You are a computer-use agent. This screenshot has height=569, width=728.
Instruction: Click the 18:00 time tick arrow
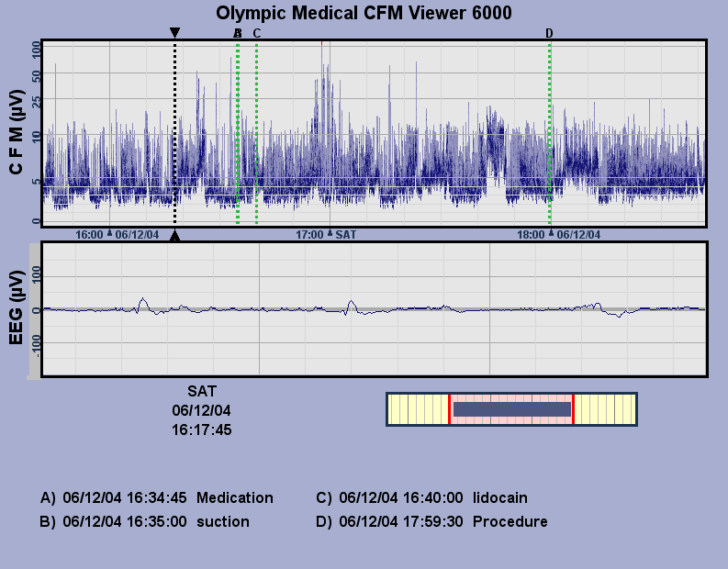[551, 232]
